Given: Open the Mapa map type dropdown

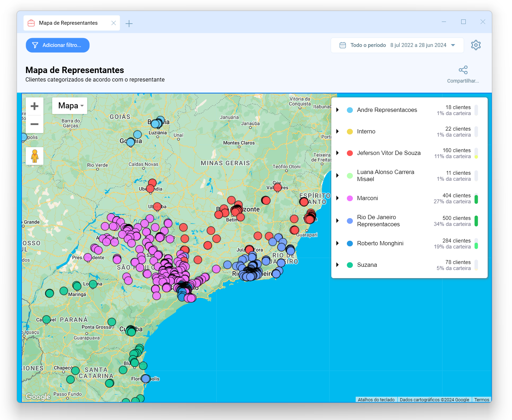Looking at the screenshot, I should coord(70,106).
